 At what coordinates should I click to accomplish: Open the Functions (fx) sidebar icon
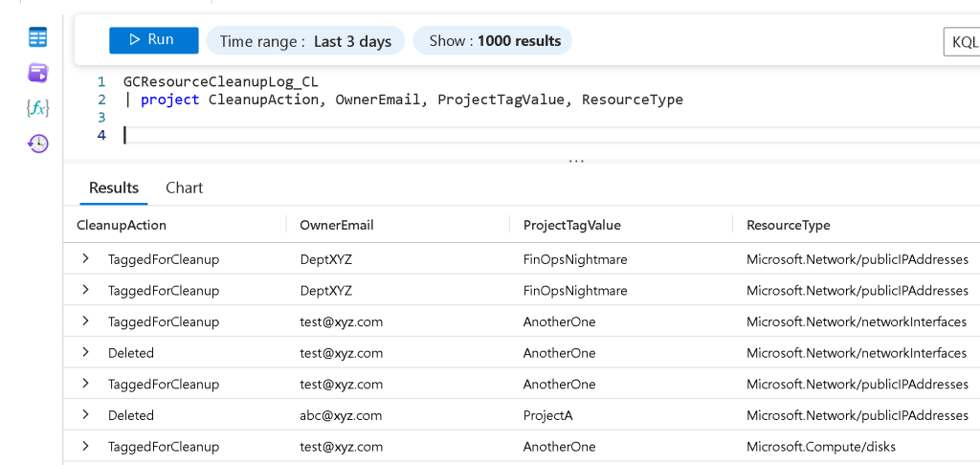(x=37, y=108)
